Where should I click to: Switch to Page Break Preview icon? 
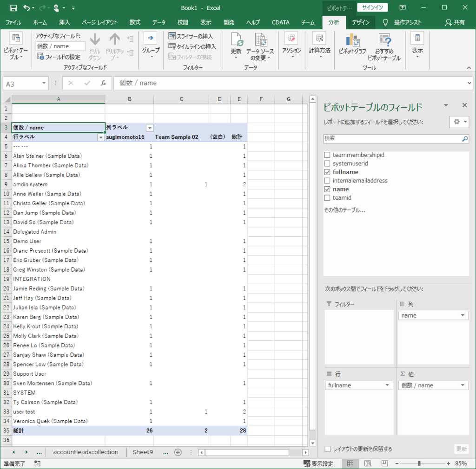[x=384, y=463]
